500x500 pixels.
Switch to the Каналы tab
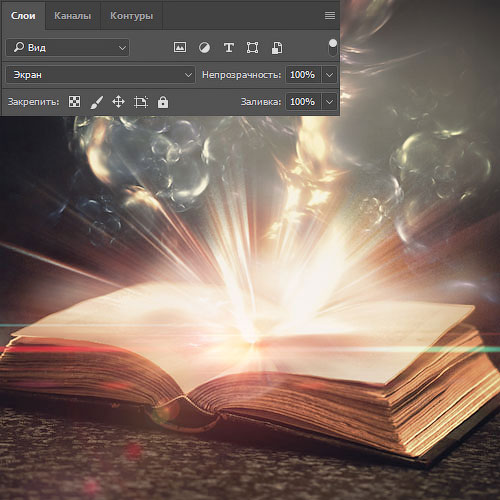click(72, 16)
